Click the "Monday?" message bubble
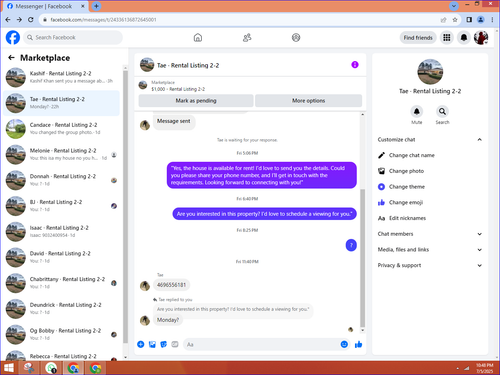 point(168,320)
